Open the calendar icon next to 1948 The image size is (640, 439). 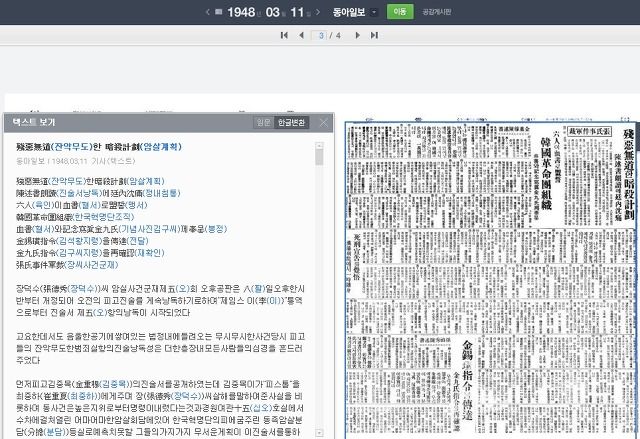pyautogui.click(x=219, y=12)
